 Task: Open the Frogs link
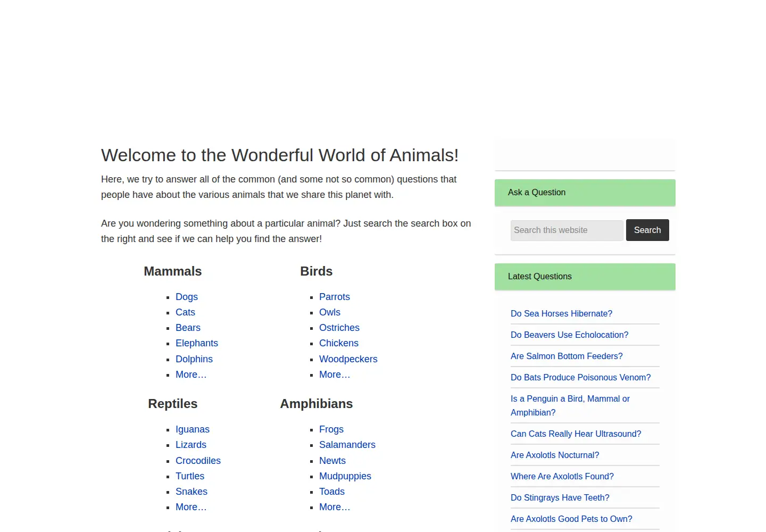pyautogui.click(x=331, y=429)
